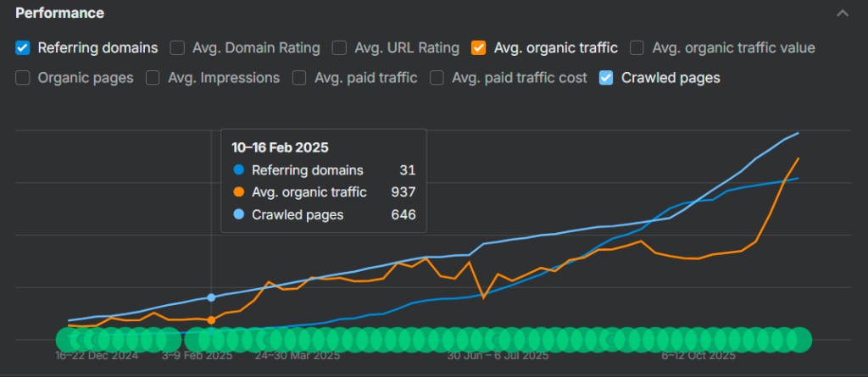Image resolution: width=868 pixels, height=377 pixels.
Task: Uncheck the Avg. organic traffic checkbox
Action: coord(479,47)
